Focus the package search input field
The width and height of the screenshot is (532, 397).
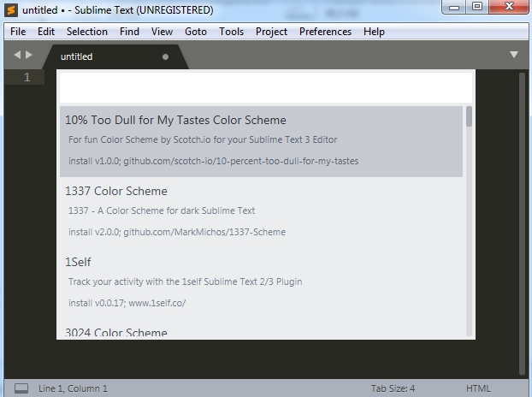(x=266, y=87)
